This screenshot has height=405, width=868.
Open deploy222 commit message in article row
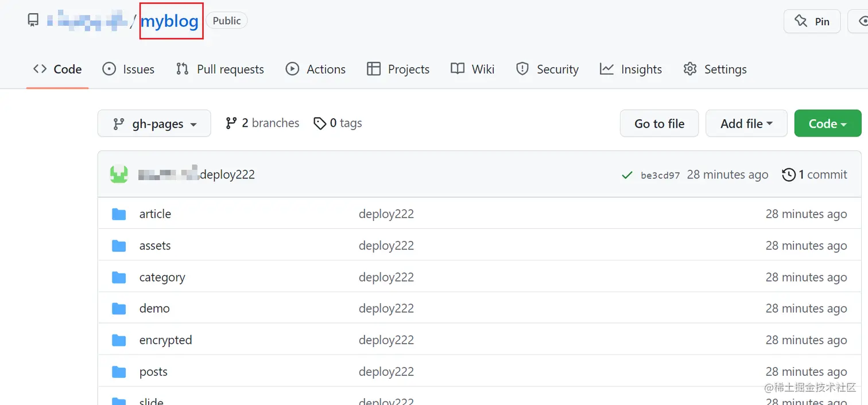[x=386, y=214]
